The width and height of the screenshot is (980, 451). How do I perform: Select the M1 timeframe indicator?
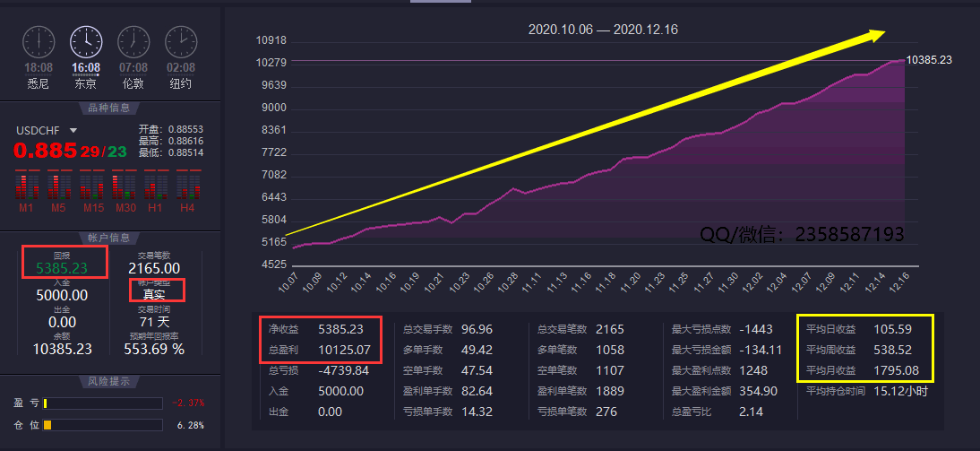coord(26,189)
